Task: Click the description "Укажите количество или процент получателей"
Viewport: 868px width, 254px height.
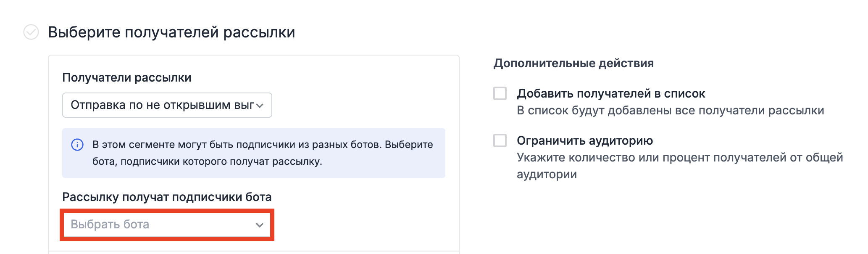Action: (679, 158)
